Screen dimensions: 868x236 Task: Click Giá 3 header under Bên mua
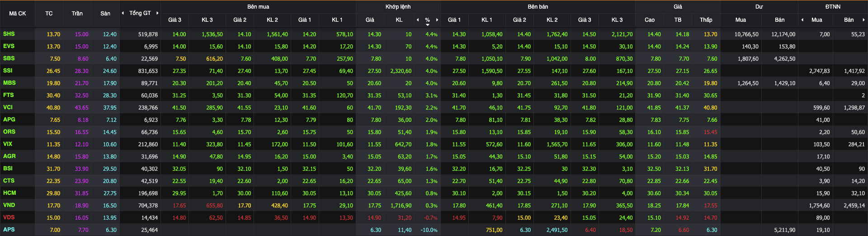click(x=175, y=20)
